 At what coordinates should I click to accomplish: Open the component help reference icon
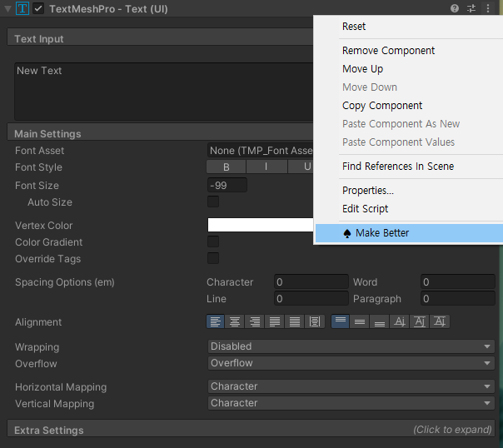[x=454, y=8]
